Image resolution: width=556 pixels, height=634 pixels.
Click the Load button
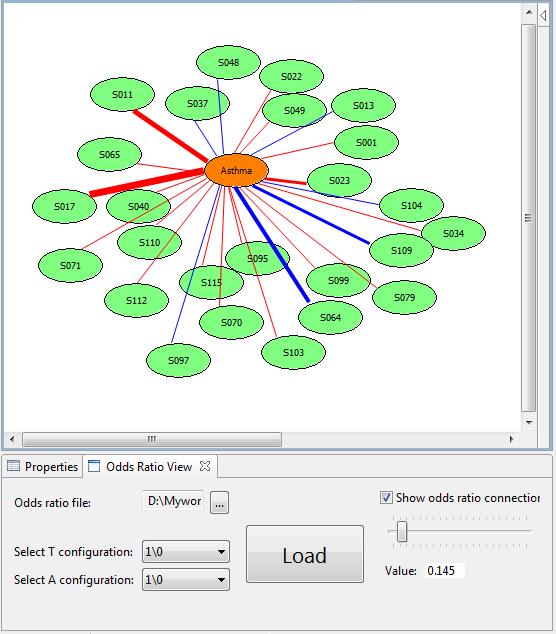[x=305, y=554]
